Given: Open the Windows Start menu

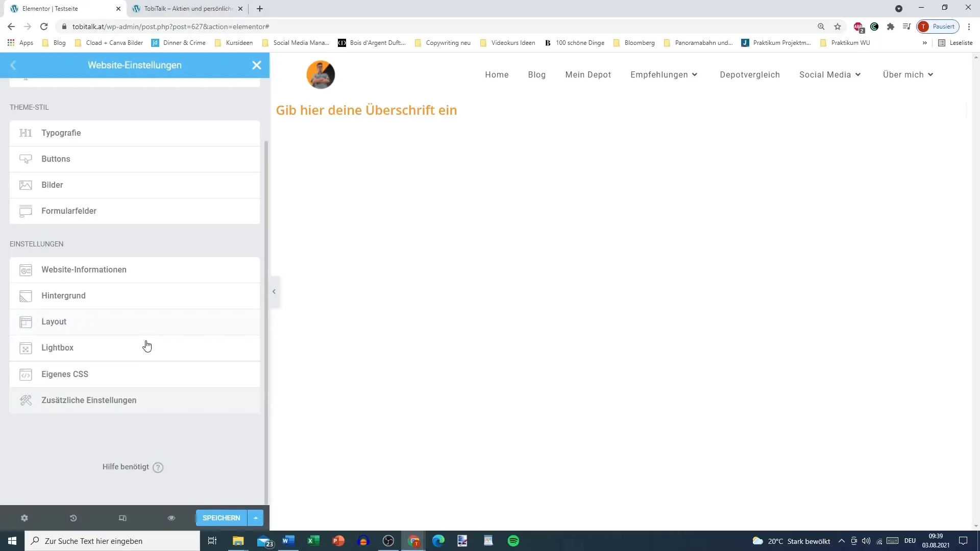Looking at the screenshot, I should pyautogui.click(x=12, y=541).
